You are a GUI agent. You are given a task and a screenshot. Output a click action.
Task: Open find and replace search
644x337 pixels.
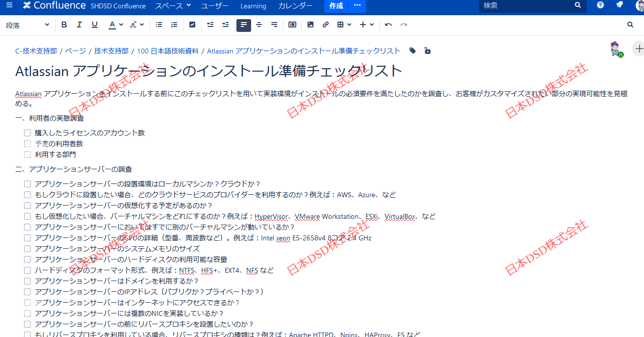click(x=631, y=25)
